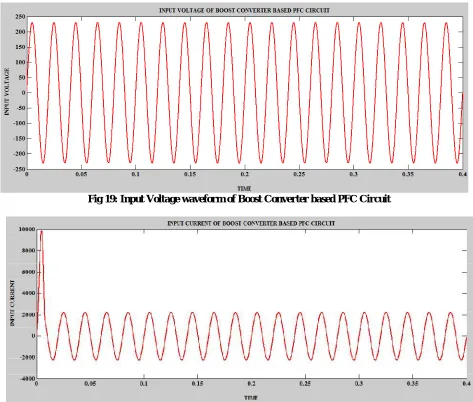
Task: Click the 0.3 time tick in current plot
Action: click(x=359, y=384)
